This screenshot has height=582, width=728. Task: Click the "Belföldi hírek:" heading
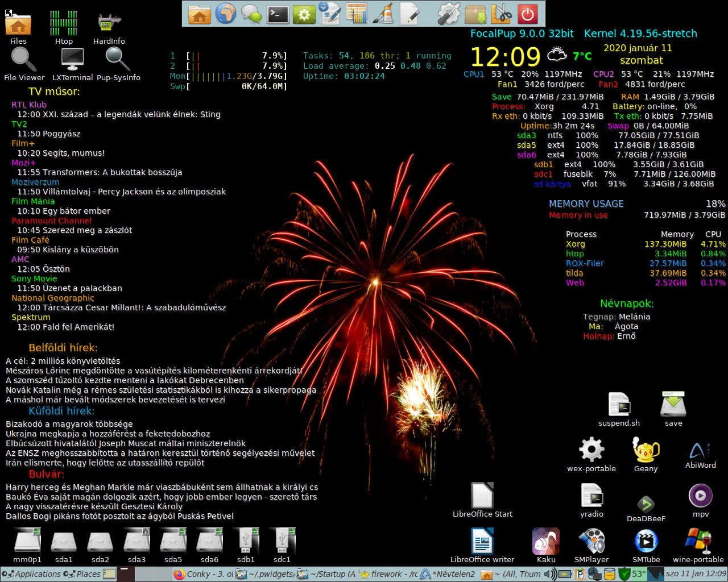point(63,348)
